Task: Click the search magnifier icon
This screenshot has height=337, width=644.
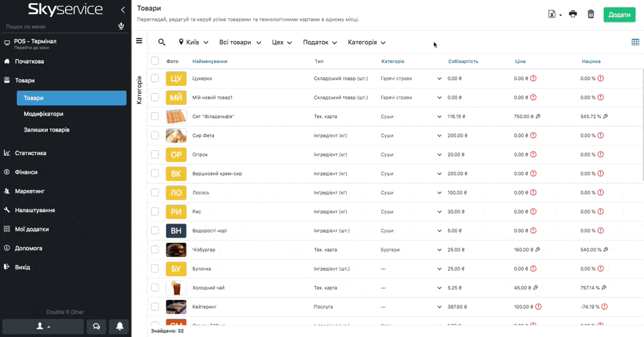Action: point(162,42)
